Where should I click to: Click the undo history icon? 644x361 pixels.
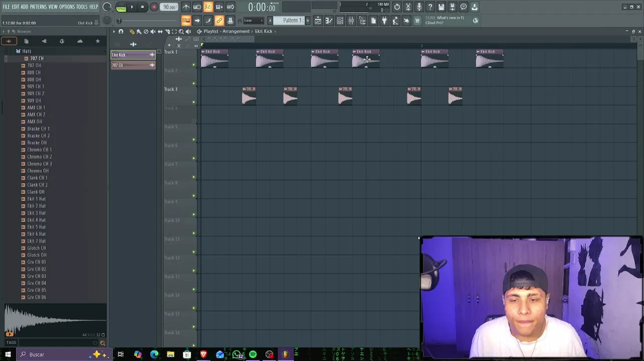click(x=397, y=7)
